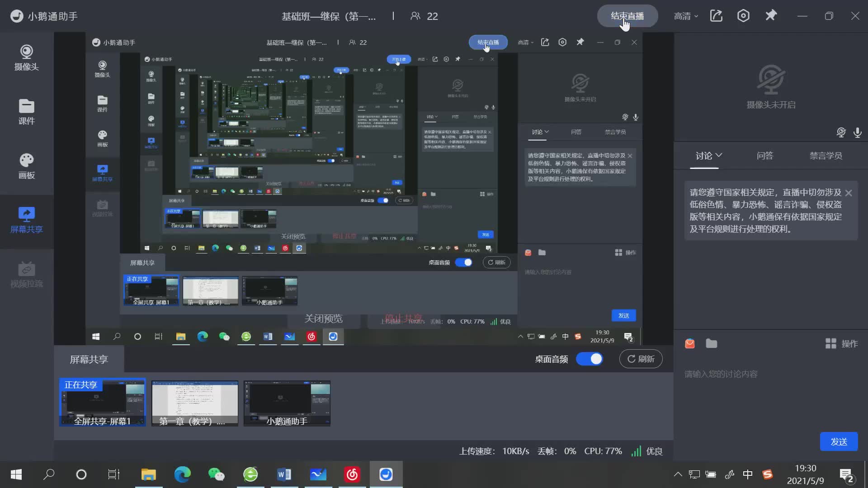Click the 结束直播 end live button

coord(627,16)
